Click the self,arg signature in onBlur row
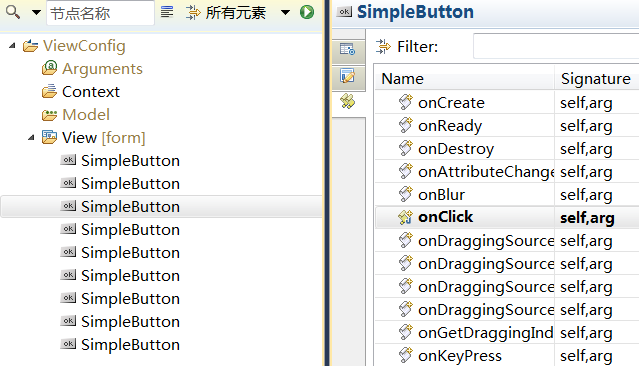Viewport: 639px width, 366px height. pyautogui.click(x=586, y=195)
